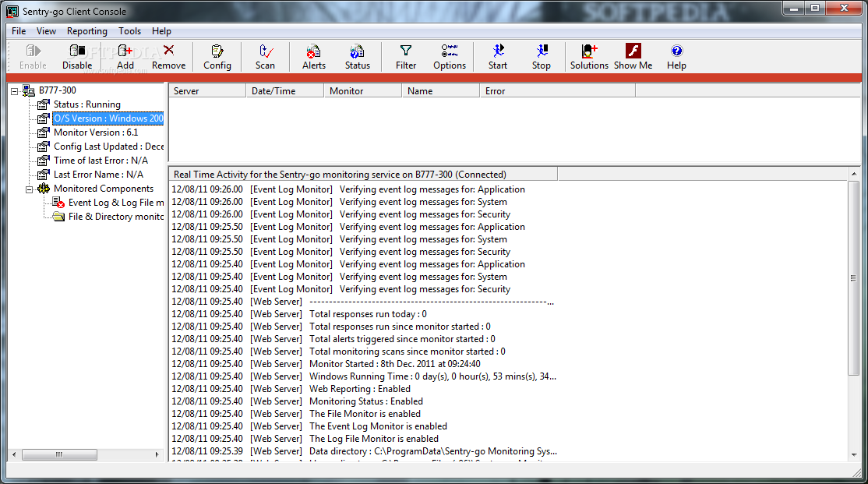The height and width of the screenshot is (484, 868).
Task: Click the Remove toolbar icon
Action: 169,51
